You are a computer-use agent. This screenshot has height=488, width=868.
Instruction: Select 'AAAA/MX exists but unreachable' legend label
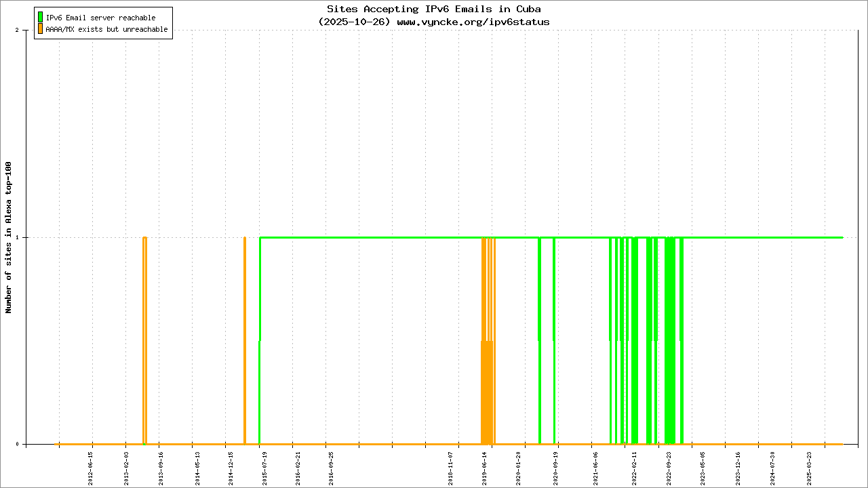pyautogui.click(x=106, y=30)
